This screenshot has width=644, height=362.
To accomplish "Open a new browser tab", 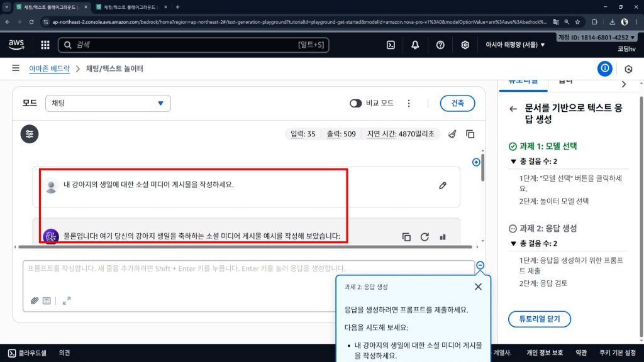I will (x=177, y=7).
